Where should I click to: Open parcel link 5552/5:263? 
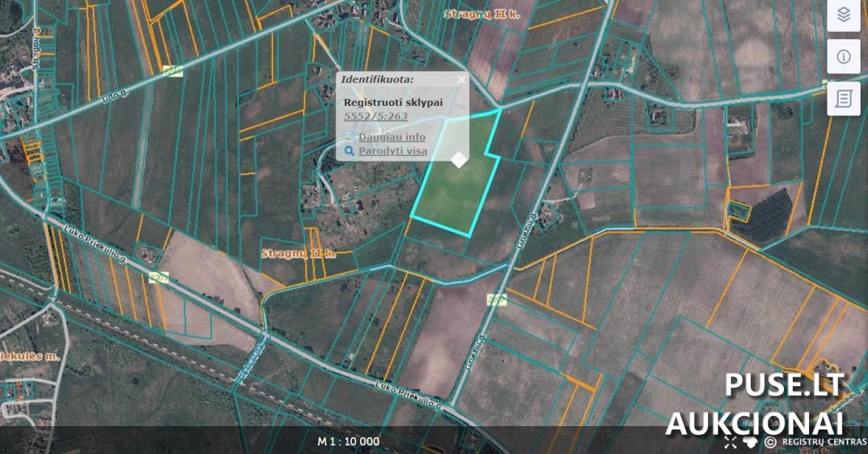click(376, 116)
